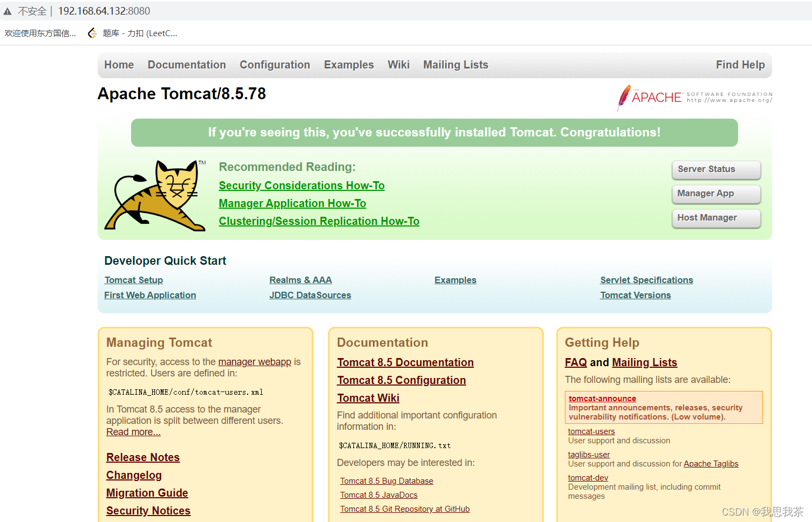Open the Apache Taglibs link
Viewport: 812px width, 522px height.
coord(711,464)
